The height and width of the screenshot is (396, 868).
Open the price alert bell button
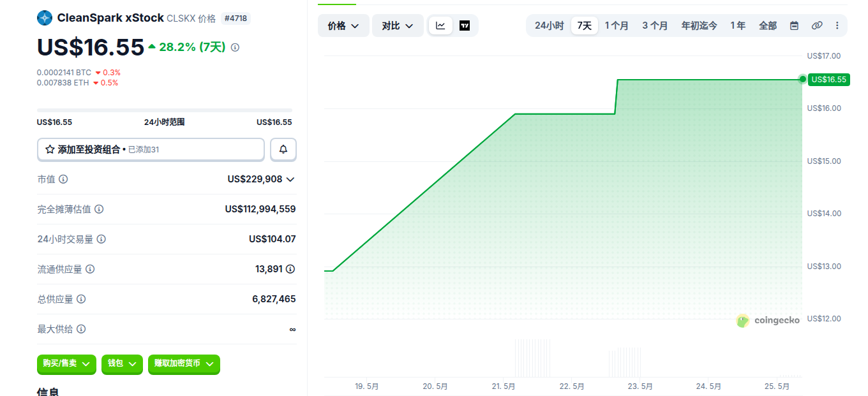coord(283,150)
